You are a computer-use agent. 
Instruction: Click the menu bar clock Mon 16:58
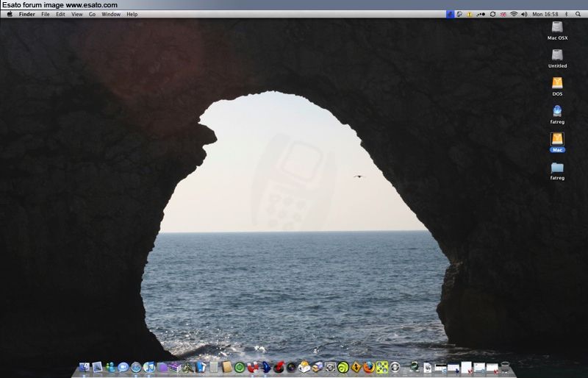click(x=545, y=14)
